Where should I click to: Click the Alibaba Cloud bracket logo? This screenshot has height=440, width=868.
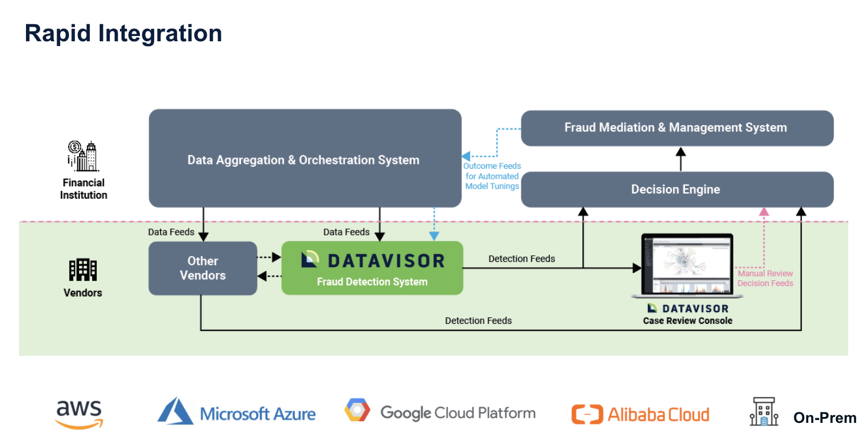(587, 414)
